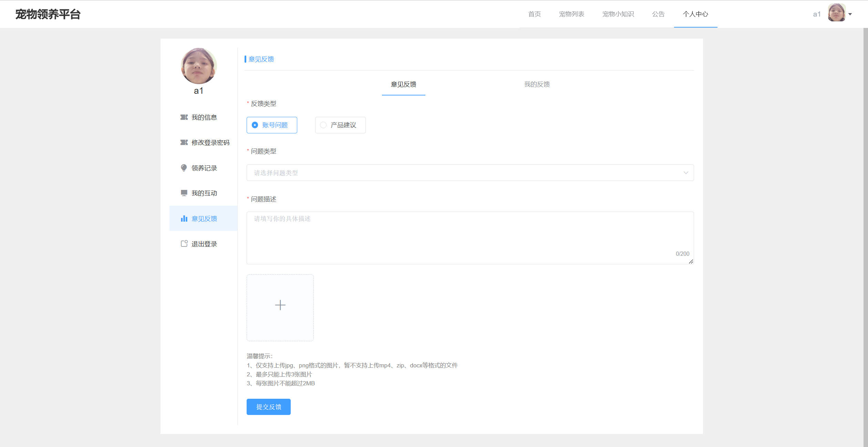868x447 pixels.
Task: Click the 0/200 character counter
Action: click(682, 254)
